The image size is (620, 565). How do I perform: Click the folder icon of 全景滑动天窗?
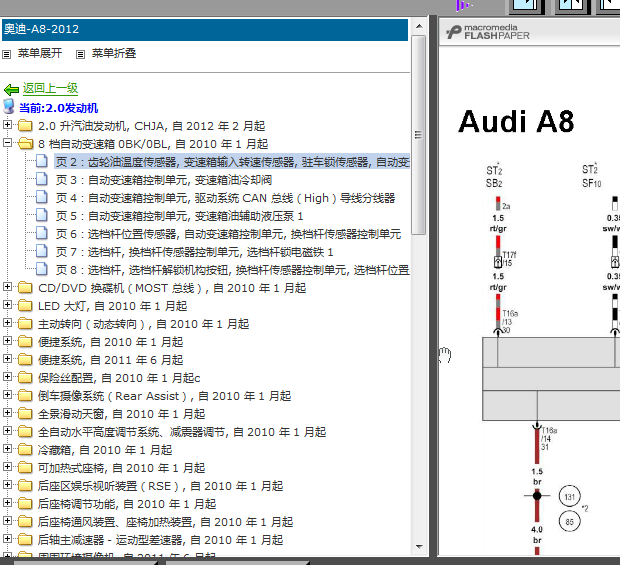click(25, 414)
